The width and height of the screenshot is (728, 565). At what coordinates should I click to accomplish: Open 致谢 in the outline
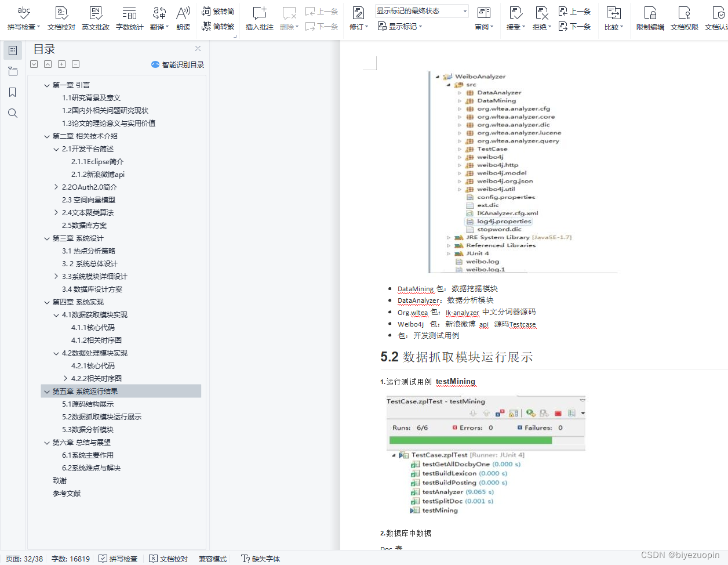coord(60,481)
